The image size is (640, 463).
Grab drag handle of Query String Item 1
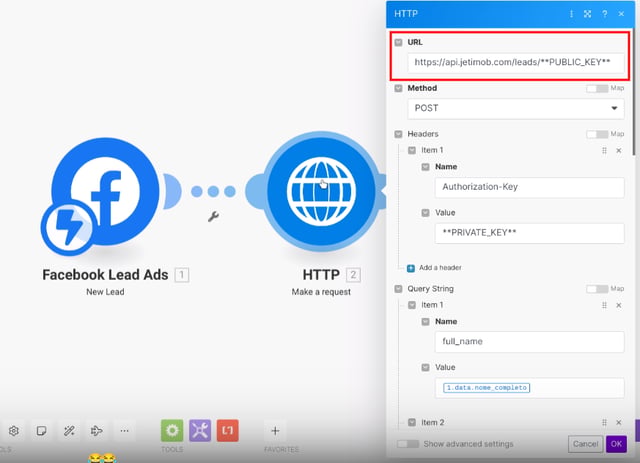point(604,305)
